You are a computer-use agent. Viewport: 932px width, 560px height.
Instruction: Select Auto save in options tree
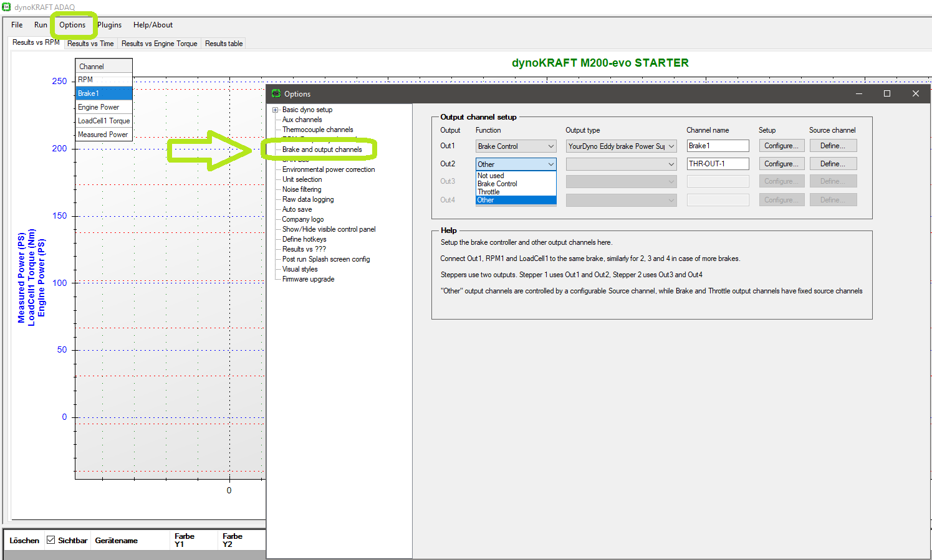297,209
